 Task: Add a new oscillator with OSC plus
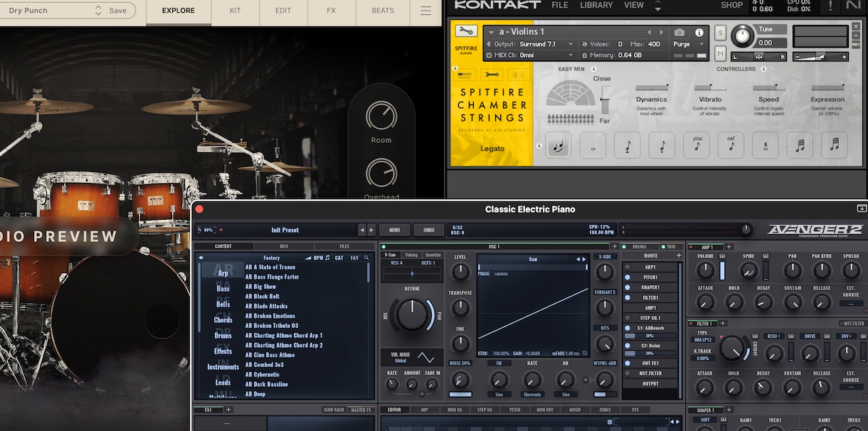(614, 247)
